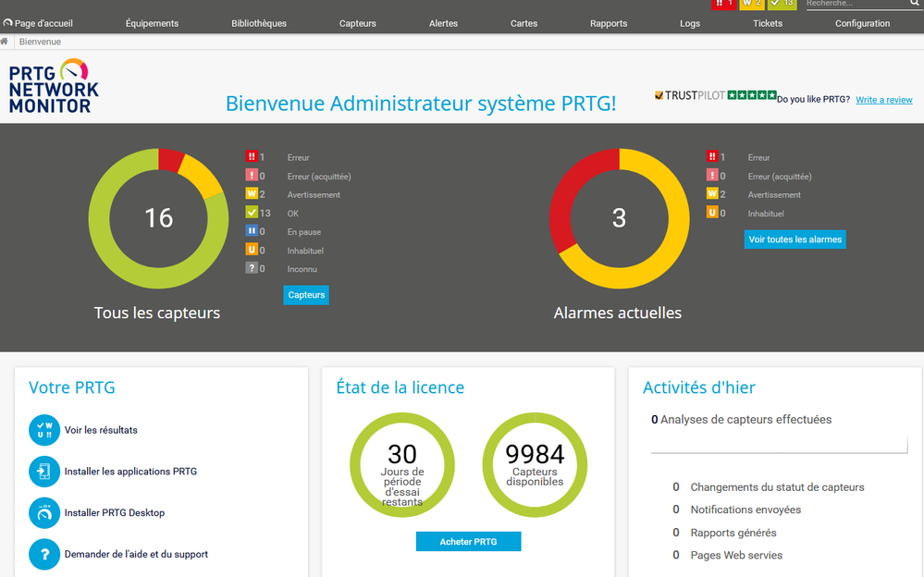This screenshot has width=924, height=577.
Task: Click the magnifier icon in the search box
Action: 914,5
